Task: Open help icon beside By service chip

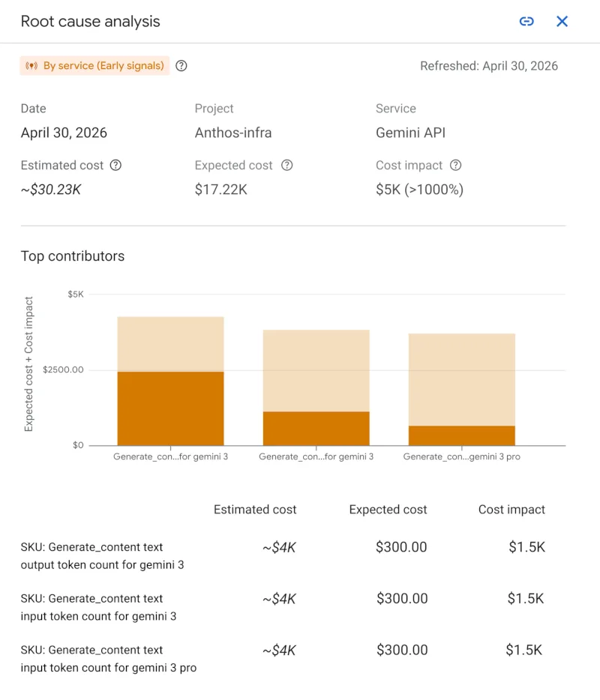Action: pyautogui.click(x=181, y=66)
